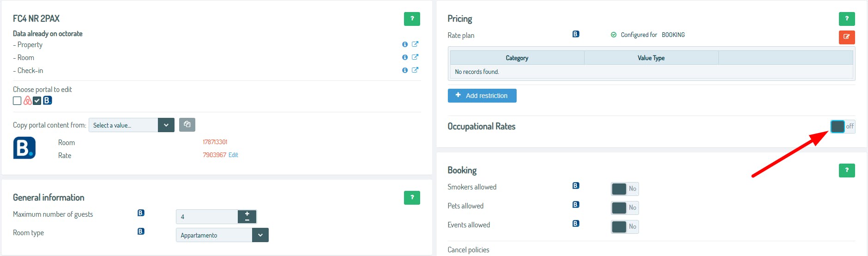The height and width of the screenshot is (256, 868).
Task: Open the FC4 NR 2PAX help icon
Action: click(412, 19)
